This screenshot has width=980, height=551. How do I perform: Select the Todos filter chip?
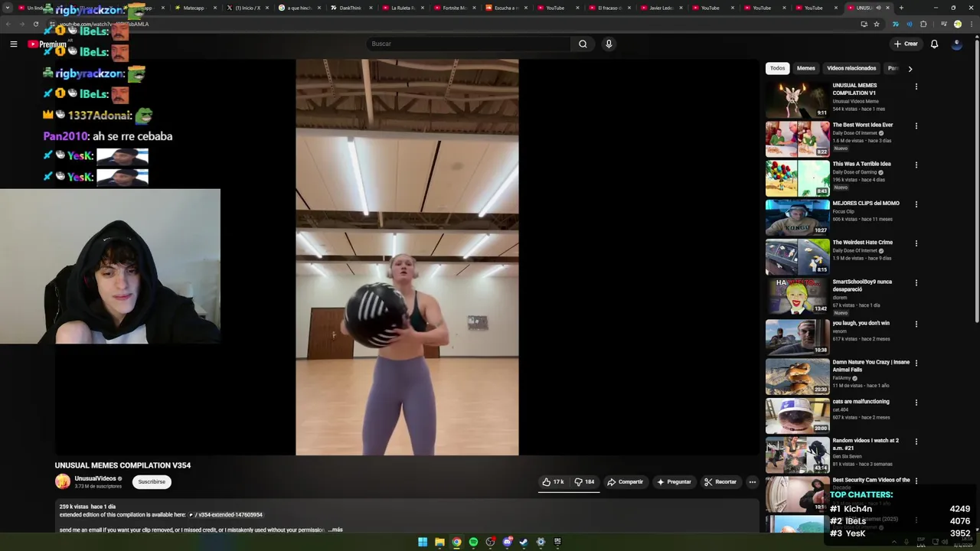click(x=777, y=68)
